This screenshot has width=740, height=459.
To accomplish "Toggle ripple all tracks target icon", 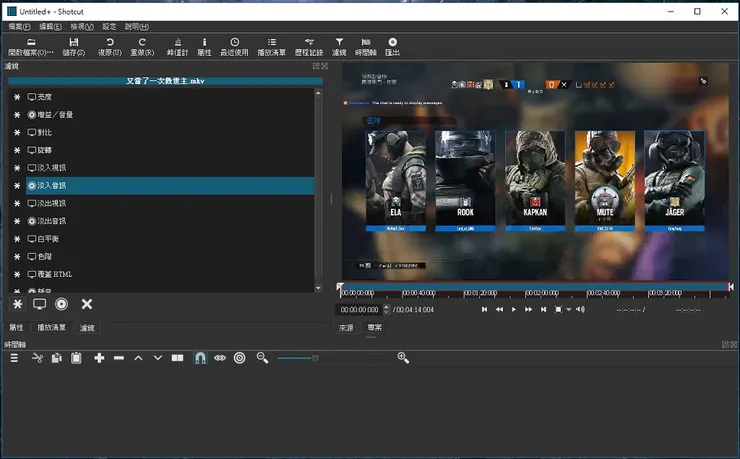I will 240,358.
